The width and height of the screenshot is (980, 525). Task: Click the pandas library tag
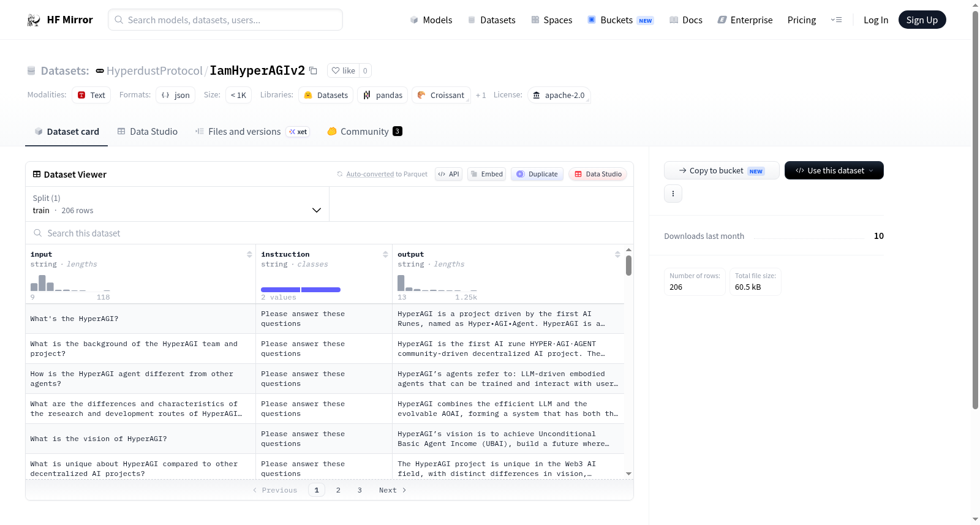[x=383, y=95]
